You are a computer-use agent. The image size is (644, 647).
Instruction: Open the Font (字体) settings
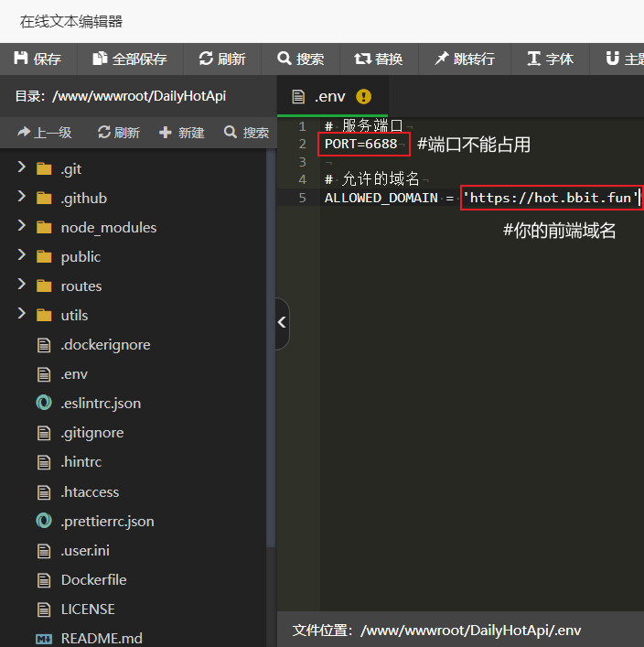coord(550,59)
